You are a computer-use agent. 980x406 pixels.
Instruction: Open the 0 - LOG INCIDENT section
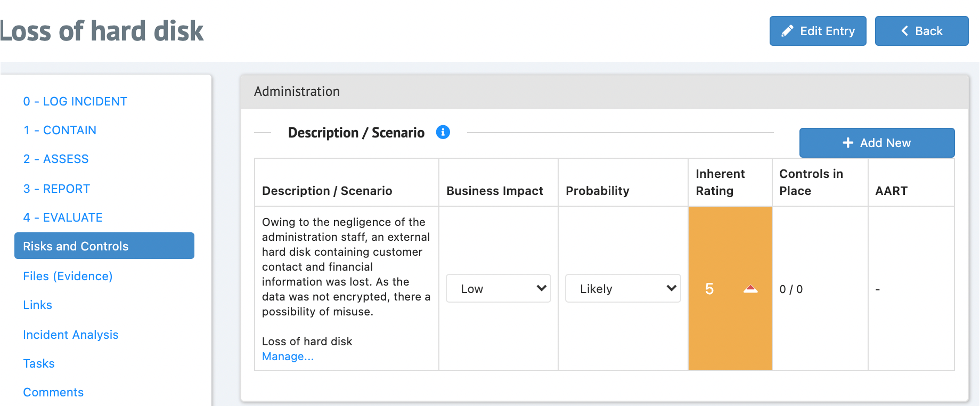point(75,101)
